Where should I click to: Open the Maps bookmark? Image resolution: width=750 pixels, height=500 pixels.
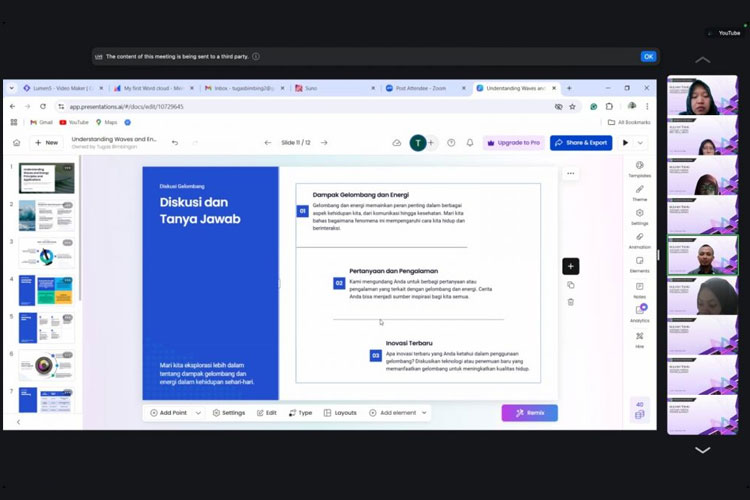pyautogui.click(x=106, y=122)
